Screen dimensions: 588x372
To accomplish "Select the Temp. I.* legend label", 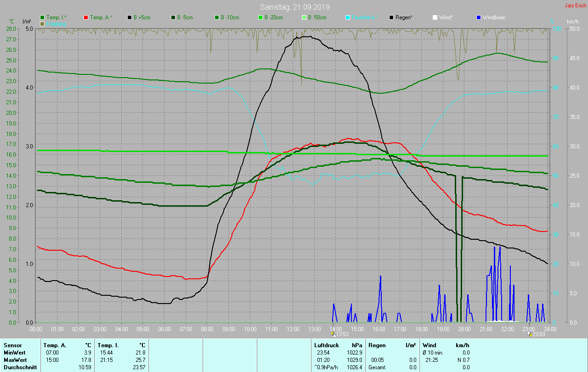I will 56,17.
